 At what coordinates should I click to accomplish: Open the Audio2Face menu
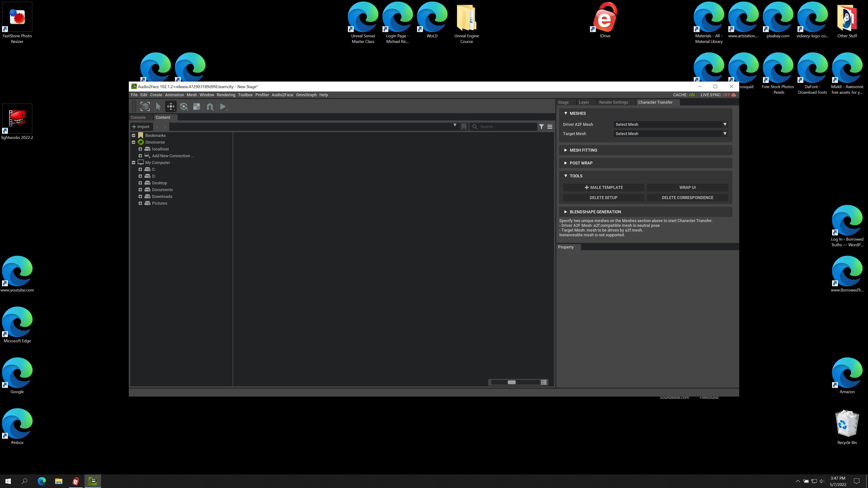282,95
